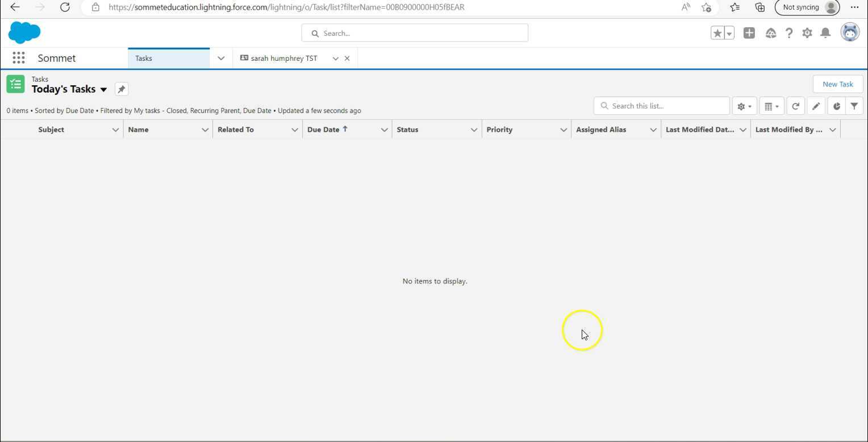Open the list view charts panel

click(x=836, y=106)
